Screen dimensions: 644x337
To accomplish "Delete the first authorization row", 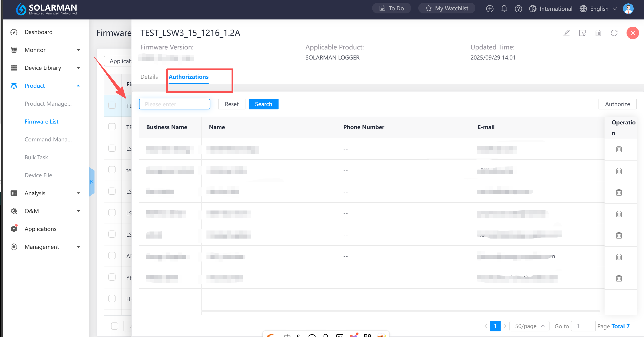I will pyautogui.click(x=618, y=149).
